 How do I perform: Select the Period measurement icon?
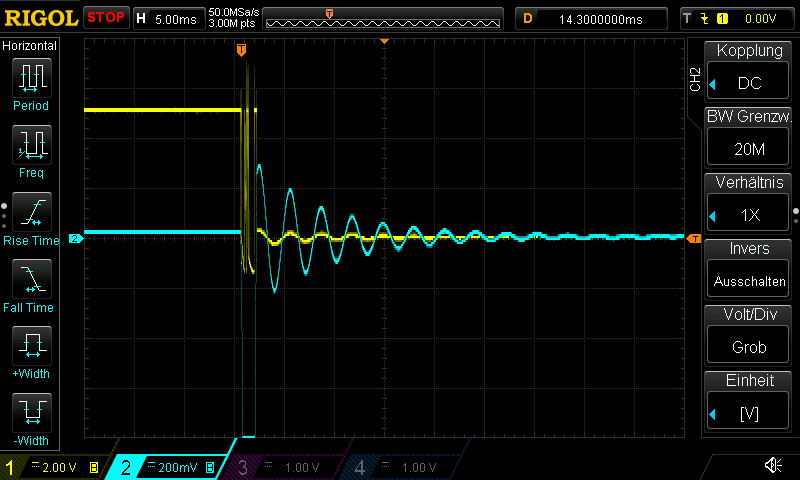coord(31,77)
